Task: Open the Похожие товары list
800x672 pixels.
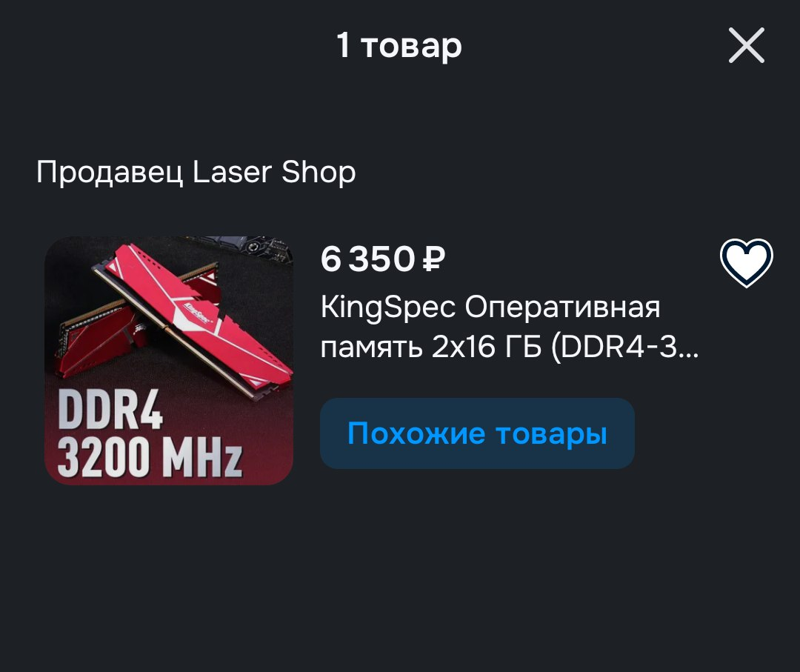Action: point(477,433)
